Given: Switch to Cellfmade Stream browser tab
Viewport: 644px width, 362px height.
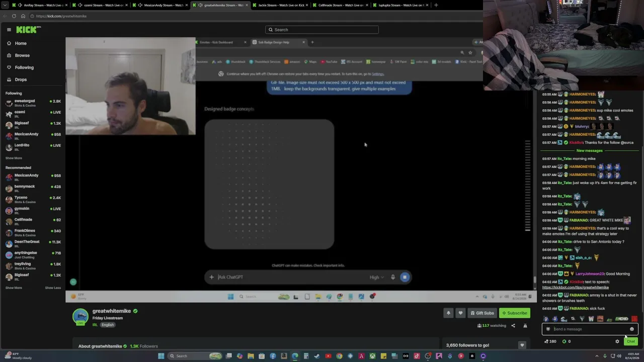Looking at the screenshot, I should 341,5.
